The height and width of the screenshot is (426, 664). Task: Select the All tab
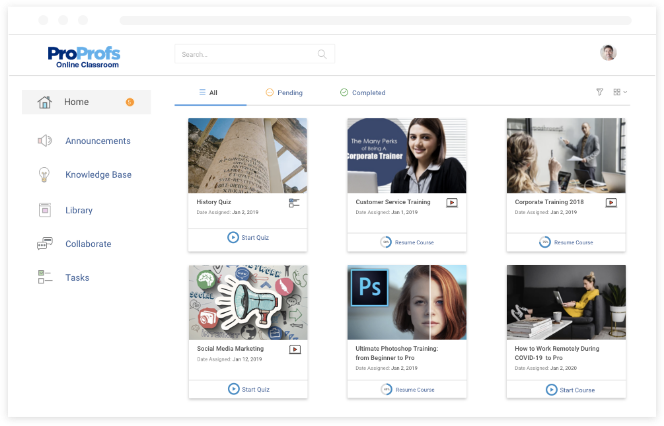208,93
